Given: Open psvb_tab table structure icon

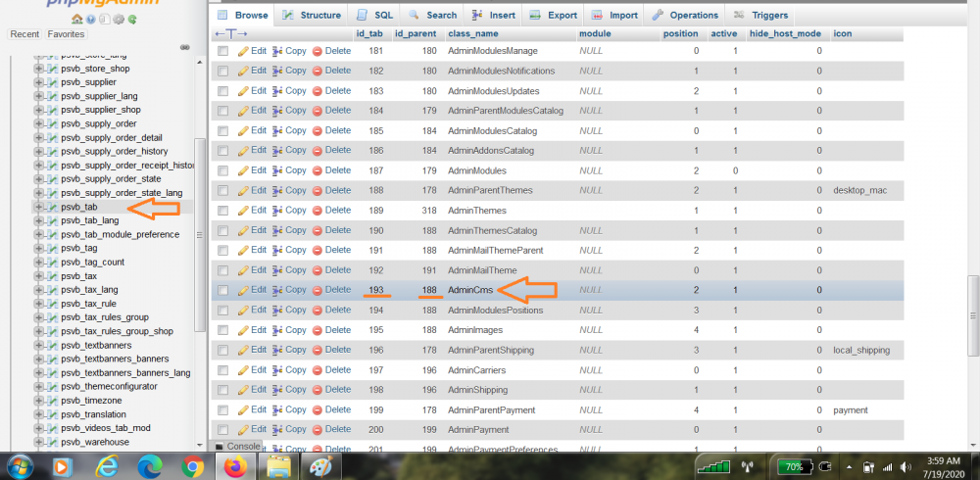Looking at the screenshot, I should [x=53, y=207].
